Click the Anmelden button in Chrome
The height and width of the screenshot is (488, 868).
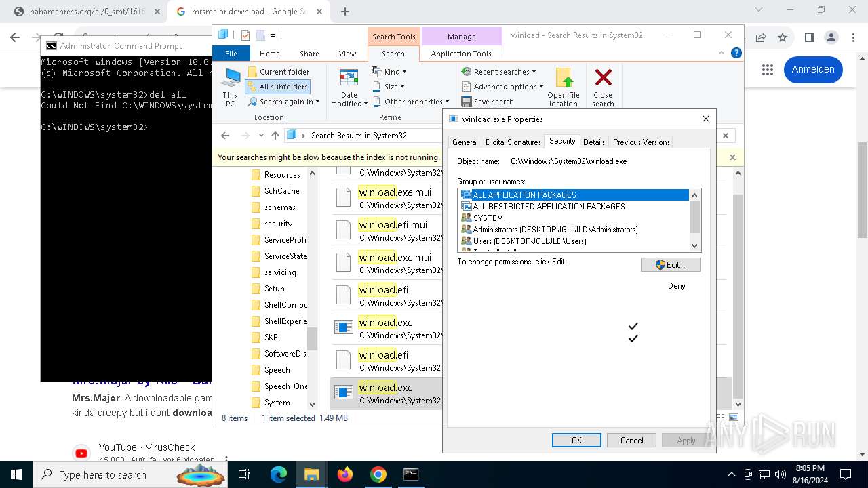[x=813, y=69]
